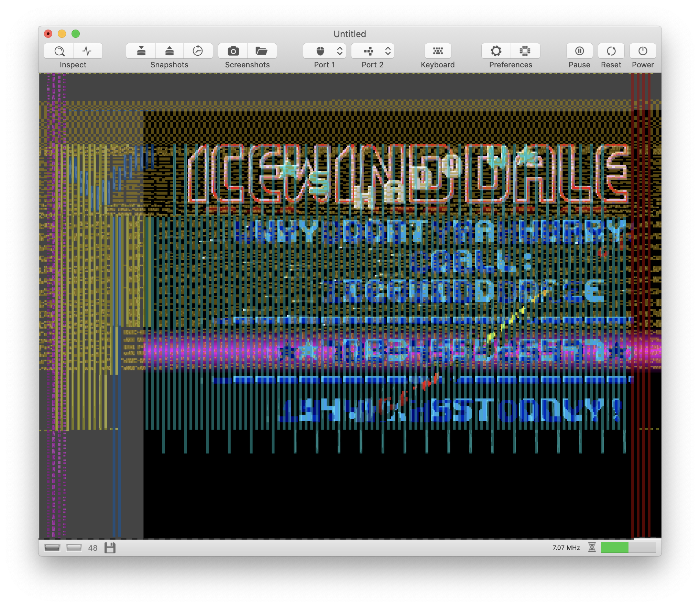This screenshot has width=700, height=607.
Task: Click the first drive LED in status bar
Action: (52, 548)
